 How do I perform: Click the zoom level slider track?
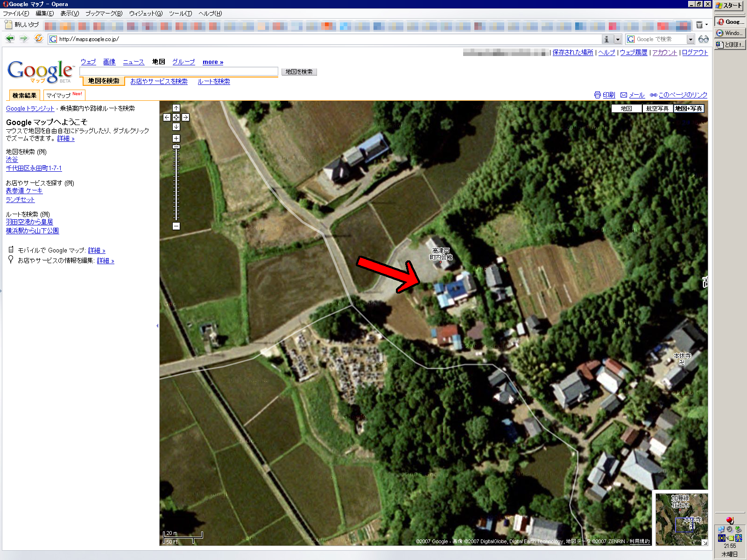pyautogui.click(x=176, y=187)
